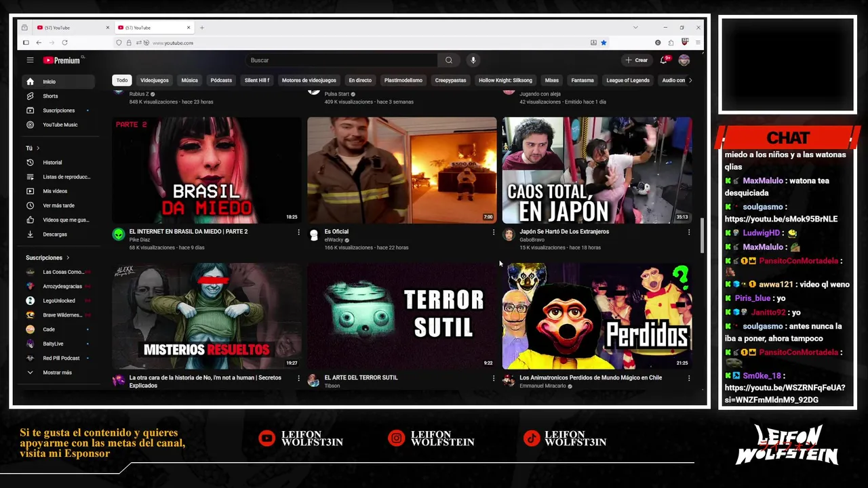Select the Pódcasts filter chip
This screenshot has width=868, height=488.
221,80
